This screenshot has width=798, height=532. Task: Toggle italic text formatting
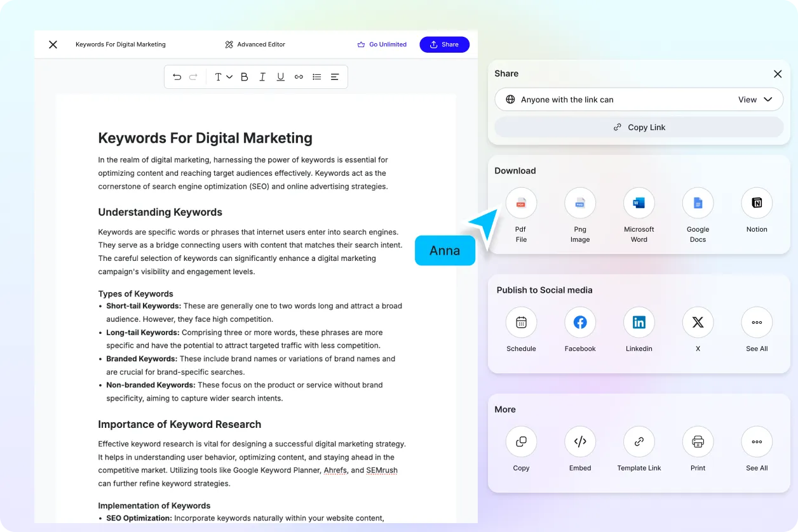[262, 77]
